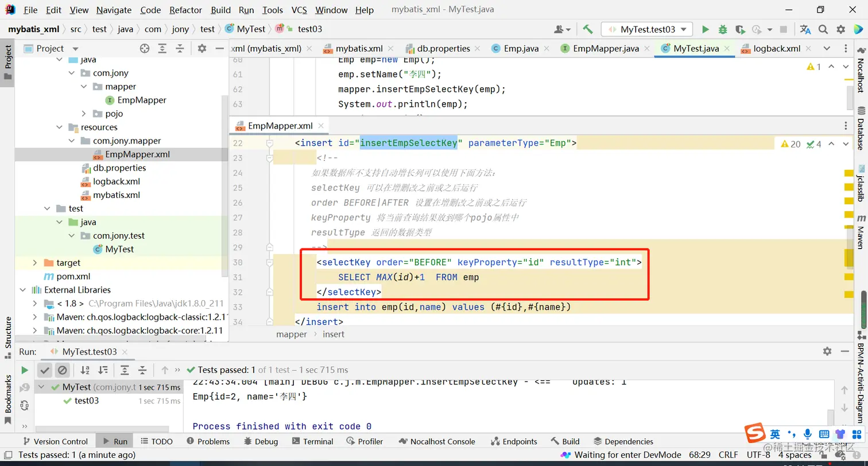Toggle Project tool window stripe button
The height and width of the screenshot is (466, 868).
pos(7,63)
